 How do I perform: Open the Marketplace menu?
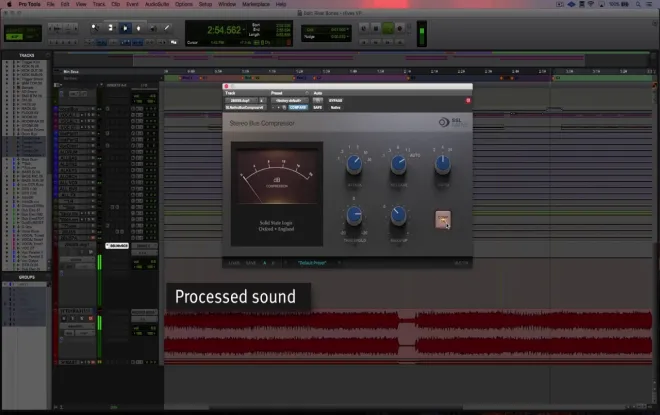click(x=256, y=4)
